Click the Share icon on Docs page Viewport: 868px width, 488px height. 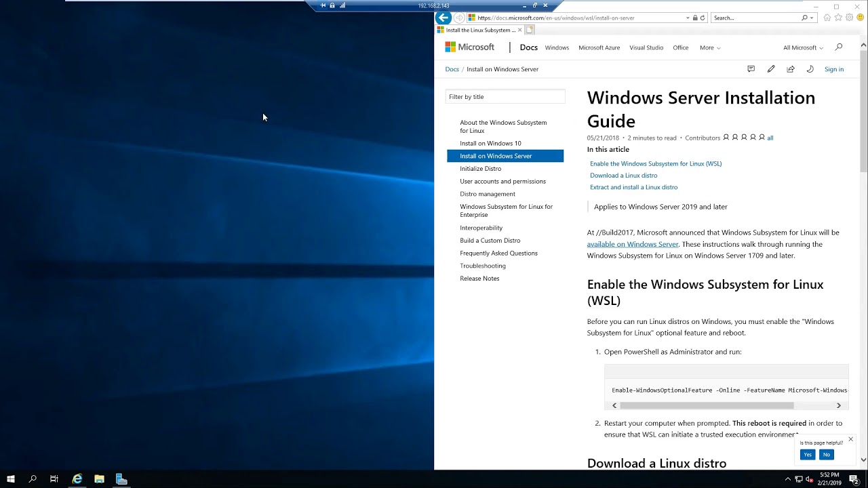(791, 69)
